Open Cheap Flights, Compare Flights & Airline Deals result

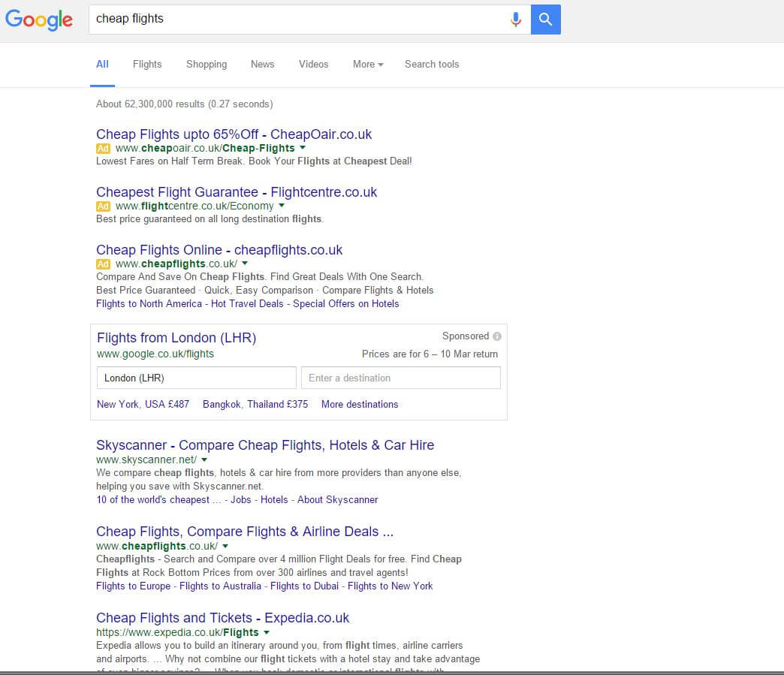245,532
